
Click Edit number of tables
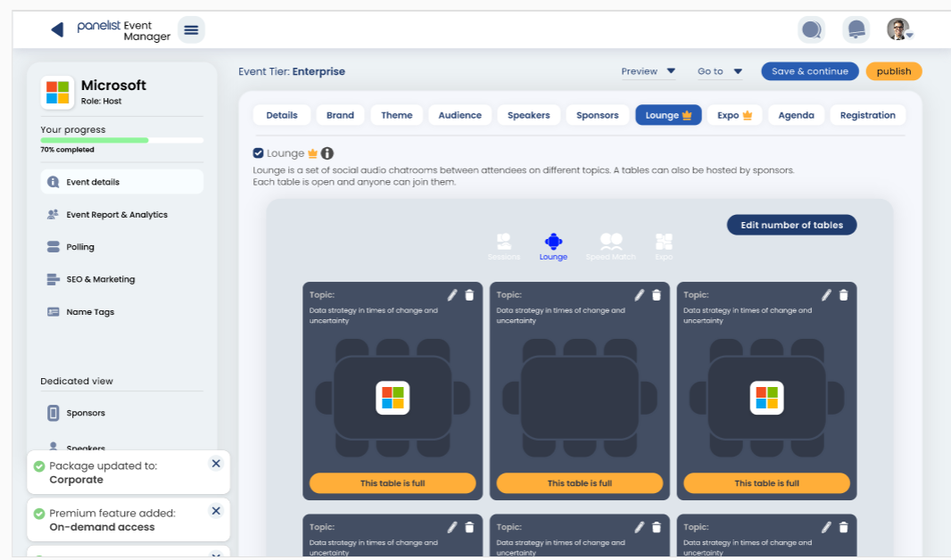tap(791, 225)
